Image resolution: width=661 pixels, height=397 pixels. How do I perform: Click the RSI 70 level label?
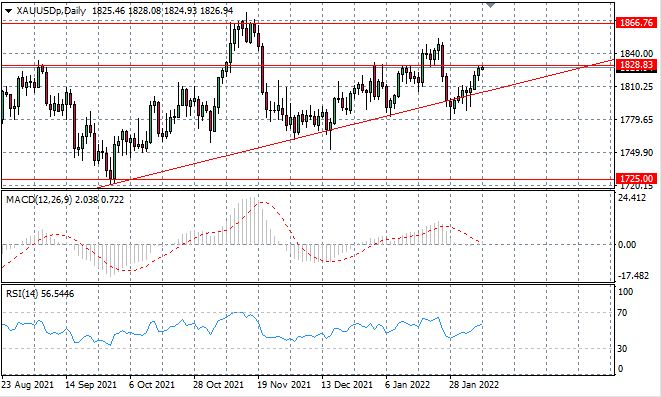point(622,313)
